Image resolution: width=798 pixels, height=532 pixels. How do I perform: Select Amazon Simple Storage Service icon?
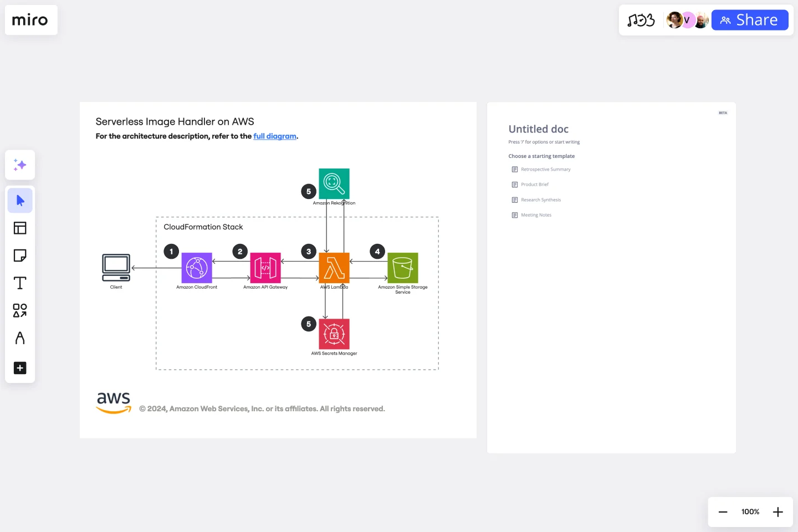point(403,268)
